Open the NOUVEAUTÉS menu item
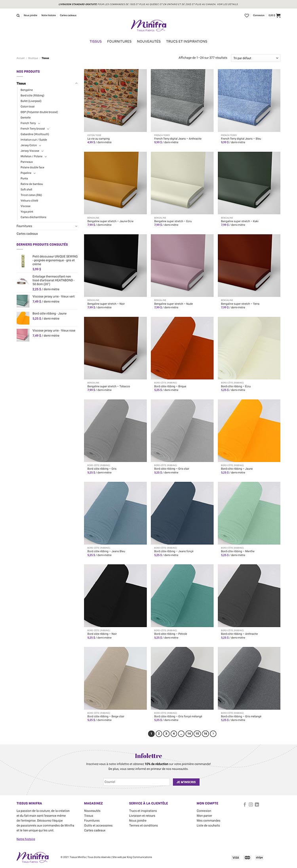 pos(149,41)
